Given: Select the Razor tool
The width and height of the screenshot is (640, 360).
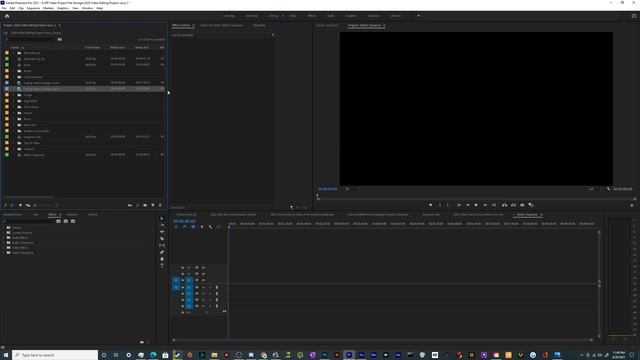Looking at the screenshot, I should [162, 238].
